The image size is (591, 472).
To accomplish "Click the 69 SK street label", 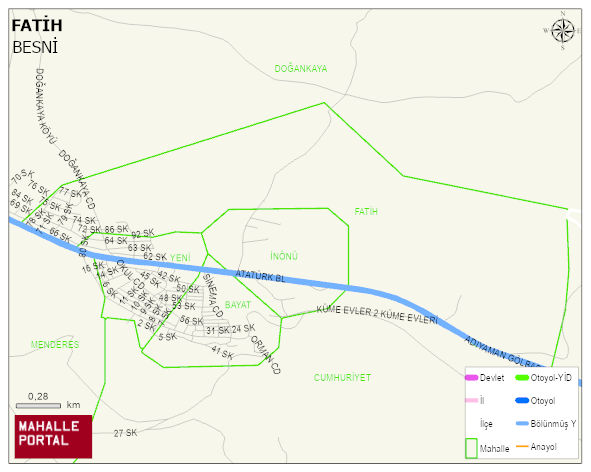I will (20, 206).
